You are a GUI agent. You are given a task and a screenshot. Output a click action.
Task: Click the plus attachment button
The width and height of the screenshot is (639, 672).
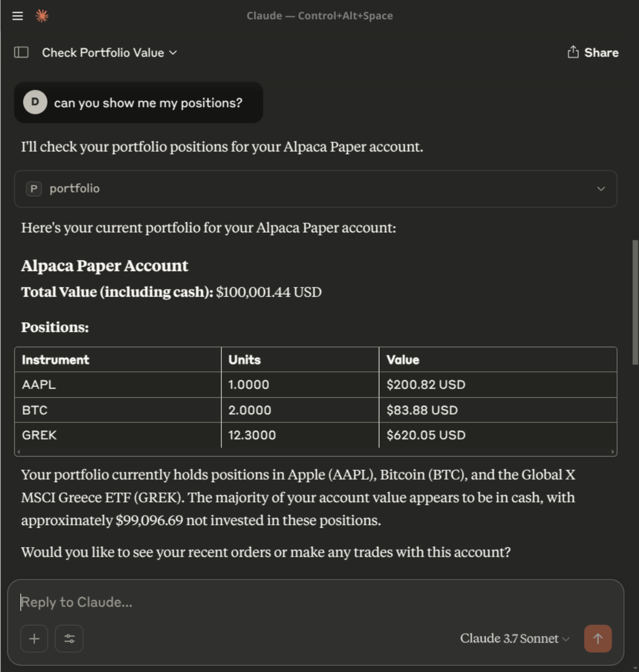point(34,639)
